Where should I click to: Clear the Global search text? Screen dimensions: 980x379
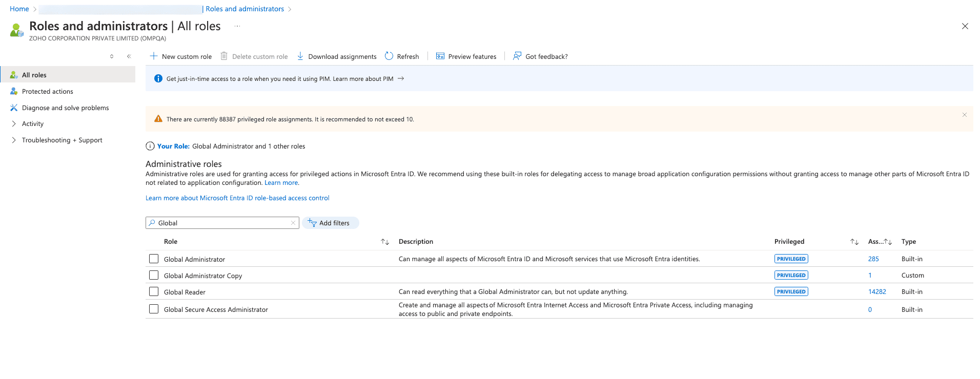pyautogui.click(x=293, y=223)
